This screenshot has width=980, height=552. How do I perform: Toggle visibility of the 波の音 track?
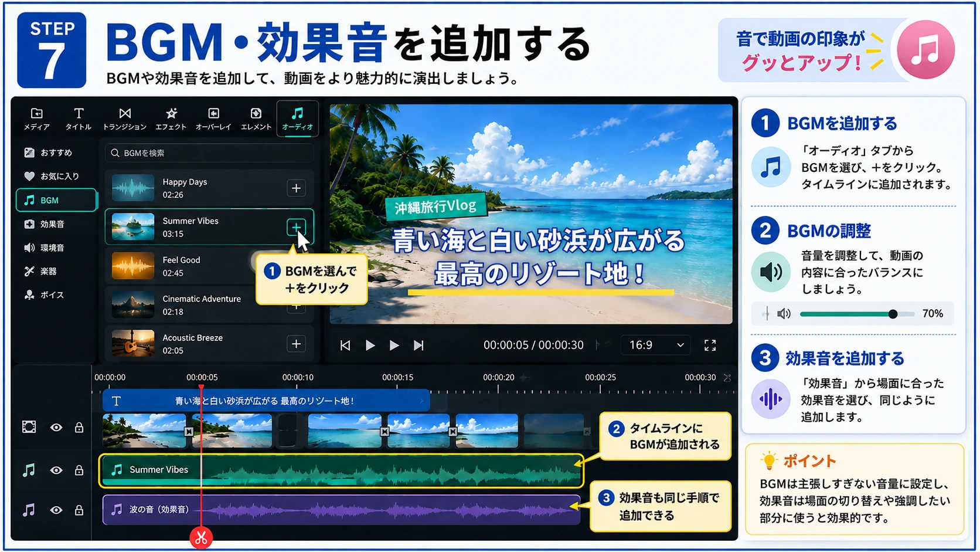pos(56,510)
